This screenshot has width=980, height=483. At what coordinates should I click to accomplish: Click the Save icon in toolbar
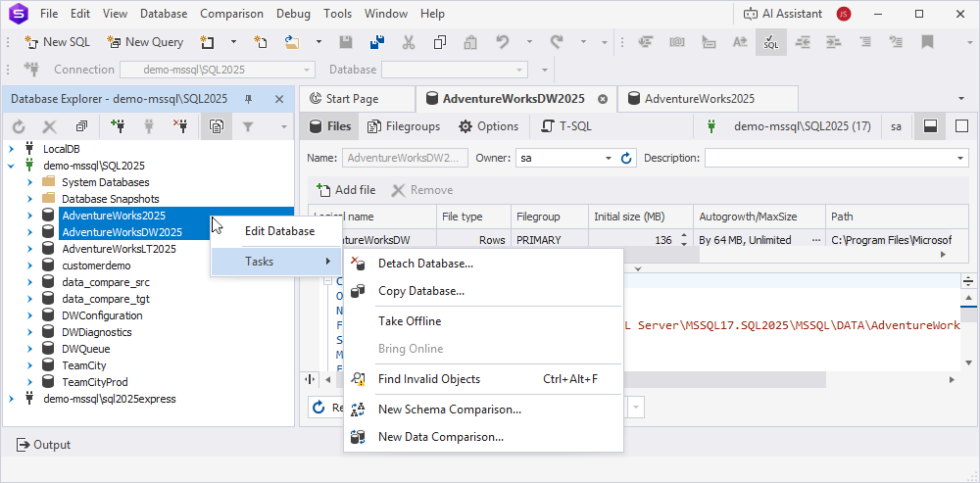coord(346,42)
